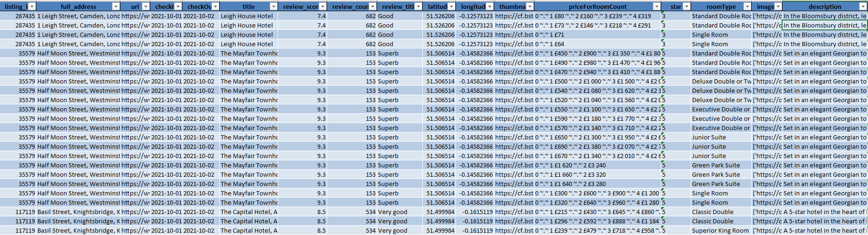Open the checkI column filter dropdown
This screenshot has width=868, height=235.
[178, 7]
